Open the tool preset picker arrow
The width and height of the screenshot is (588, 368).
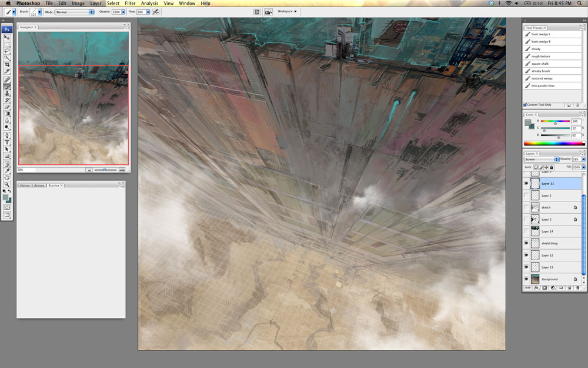(14, 12)
